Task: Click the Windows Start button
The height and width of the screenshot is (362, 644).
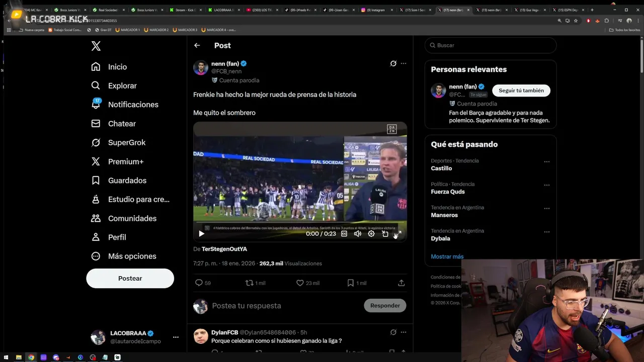Action: [x=7, y=357]
